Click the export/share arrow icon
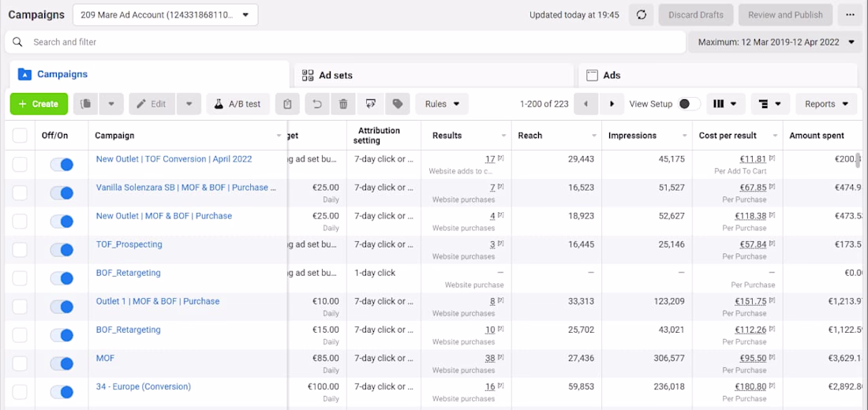 click(x=370, y=104)
